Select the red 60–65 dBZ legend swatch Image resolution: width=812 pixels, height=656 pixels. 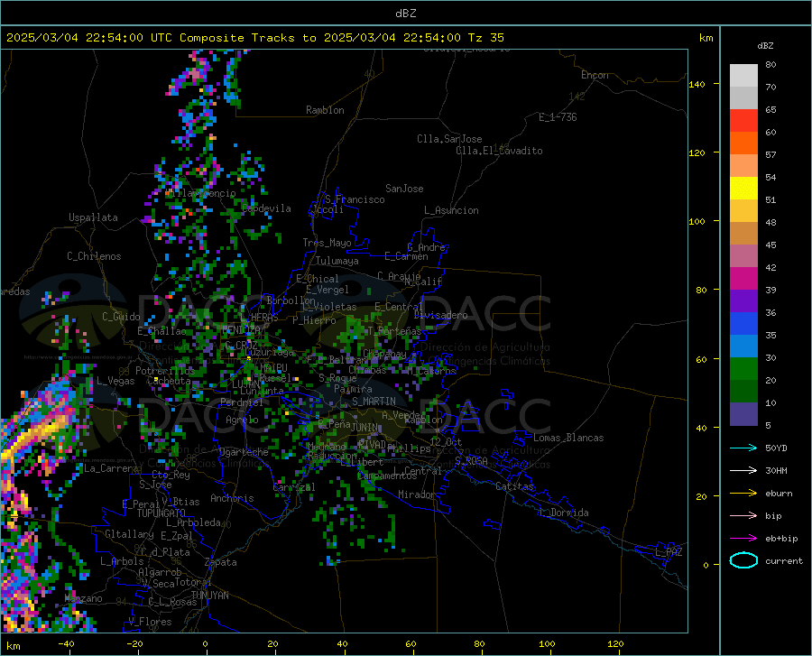pyautogui.click(x=743, y=121)
